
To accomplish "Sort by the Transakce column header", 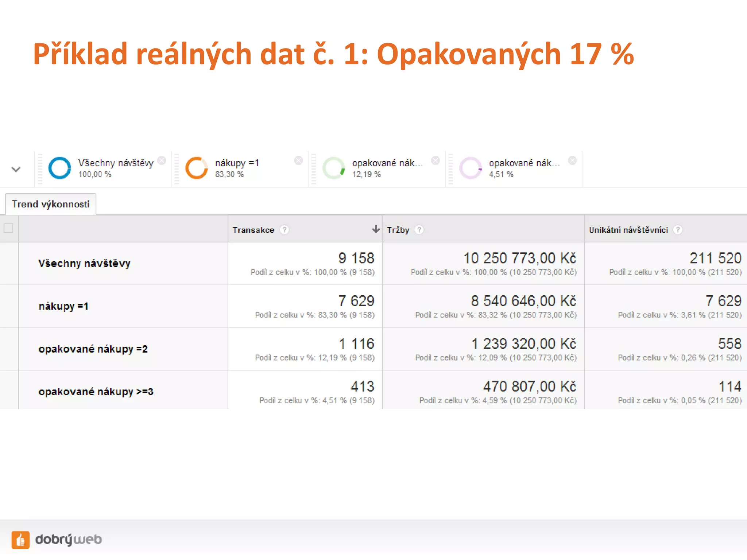I will (x=253, y=230).
